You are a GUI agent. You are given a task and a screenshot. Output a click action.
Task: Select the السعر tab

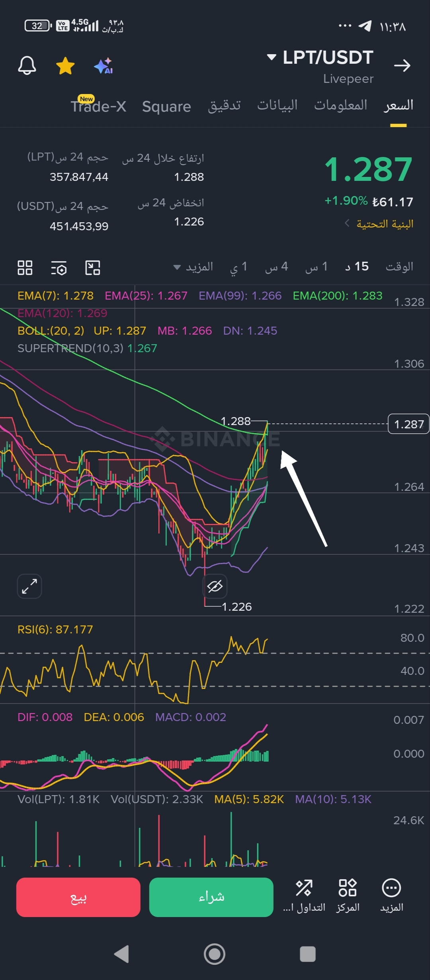pos(399,105)
